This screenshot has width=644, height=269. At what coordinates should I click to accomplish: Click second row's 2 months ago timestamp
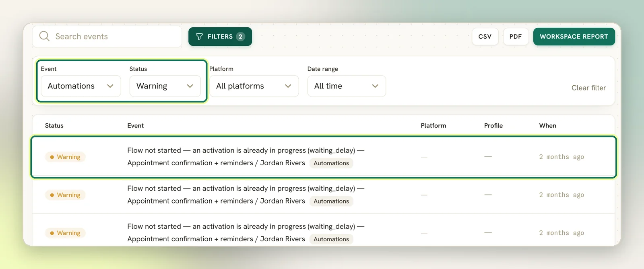(x=561, y=195)
